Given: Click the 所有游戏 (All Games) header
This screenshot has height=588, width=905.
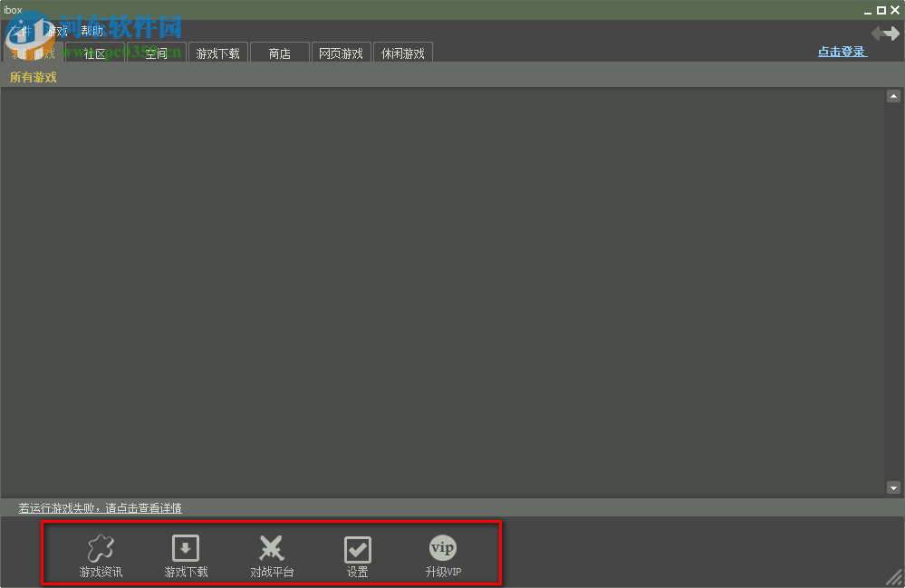Looking at the screenshot, I should coord(33,77).
